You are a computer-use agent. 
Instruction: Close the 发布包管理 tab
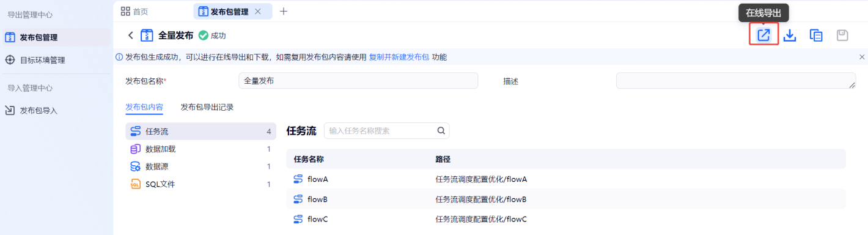coord(258,11)
